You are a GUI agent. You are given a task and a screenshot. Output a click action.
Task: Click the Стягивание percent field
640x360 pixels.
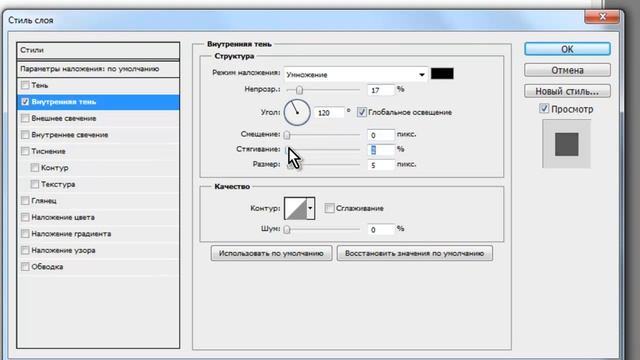pos(381,150)
